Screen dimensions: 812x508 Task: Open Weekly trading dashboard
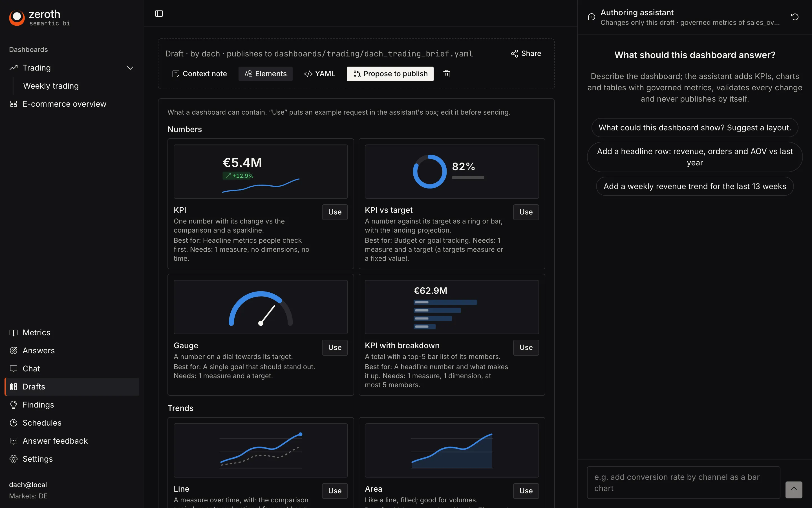(x=51, y=86)
